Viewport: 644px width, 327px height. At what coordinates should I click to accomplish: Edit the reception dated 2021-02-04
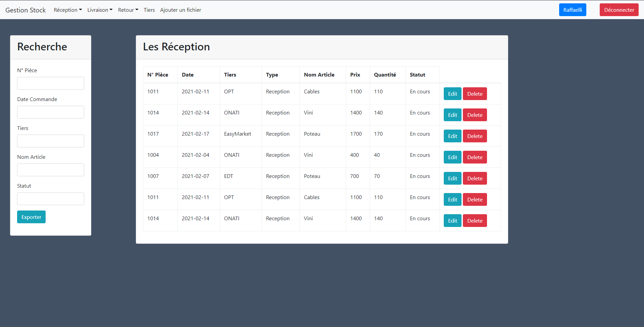[452, 157]
